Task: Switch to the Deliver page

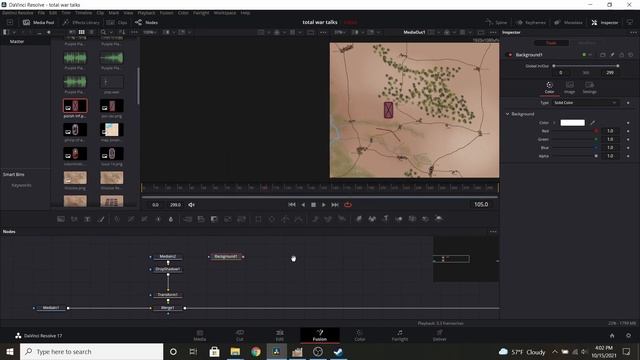Action: tap(440, 335)
